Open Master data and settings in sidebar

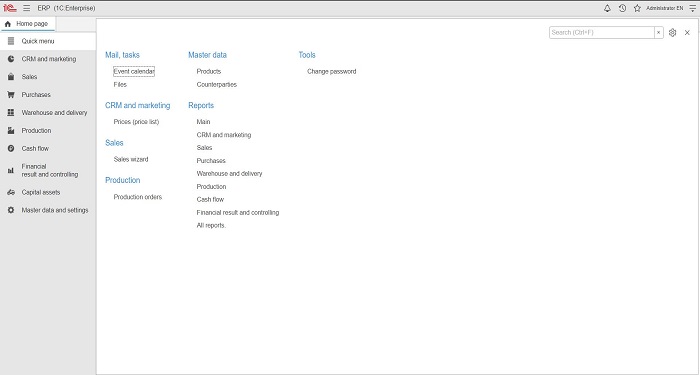pyautogui.click(x=55, y=210)
